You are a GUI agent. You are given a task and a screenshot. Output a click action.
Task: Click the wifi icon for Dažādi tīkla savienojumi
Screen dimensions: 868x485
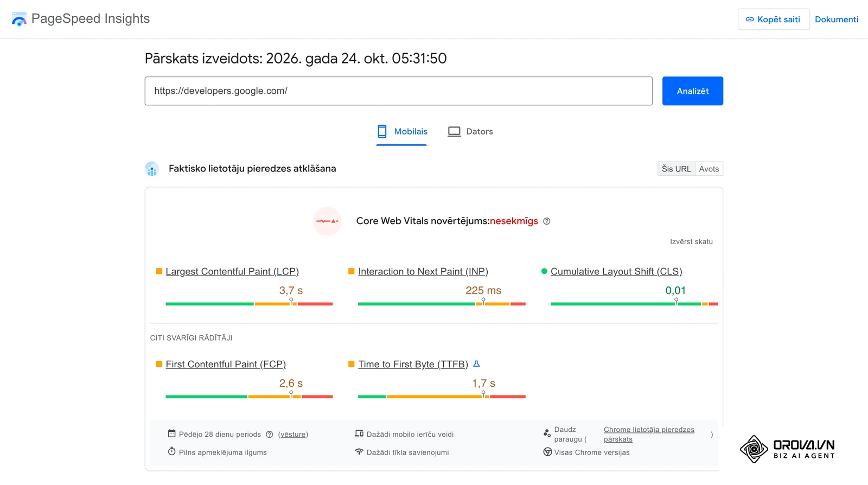pyautogui.click(x=359, y=451)
